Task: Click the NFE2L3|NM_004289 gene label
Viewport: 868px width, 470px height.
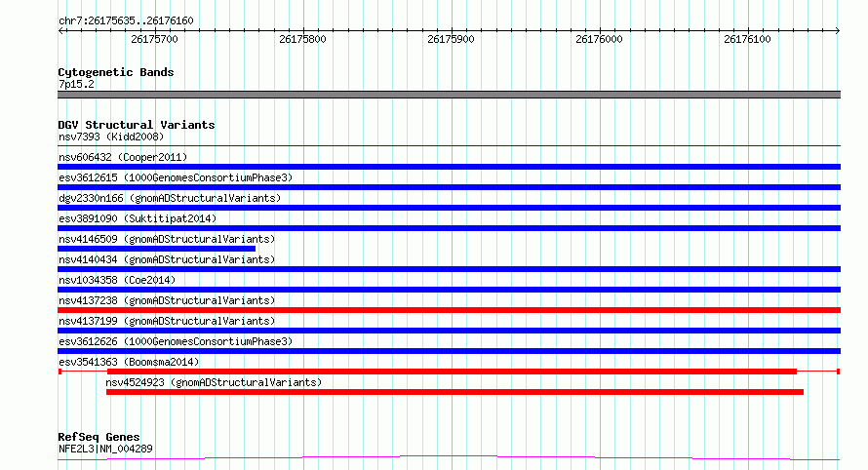Action: 105,449
